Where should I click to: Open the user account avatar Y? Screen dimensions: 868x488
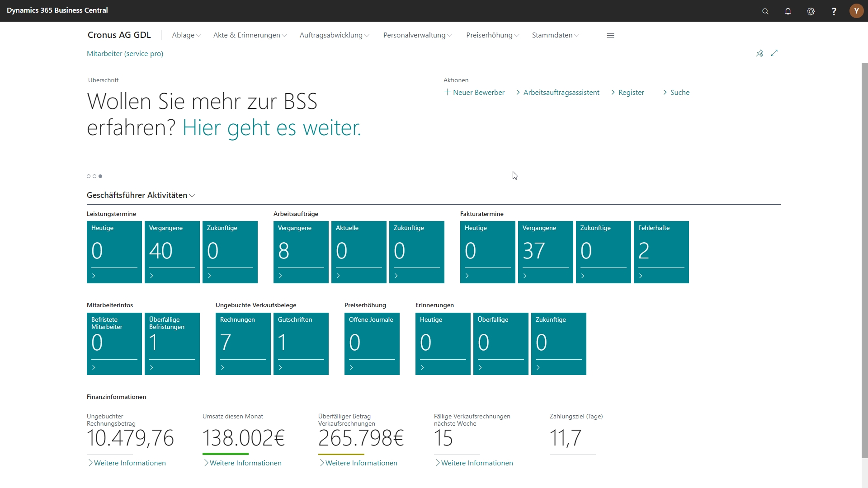point(856,11)
